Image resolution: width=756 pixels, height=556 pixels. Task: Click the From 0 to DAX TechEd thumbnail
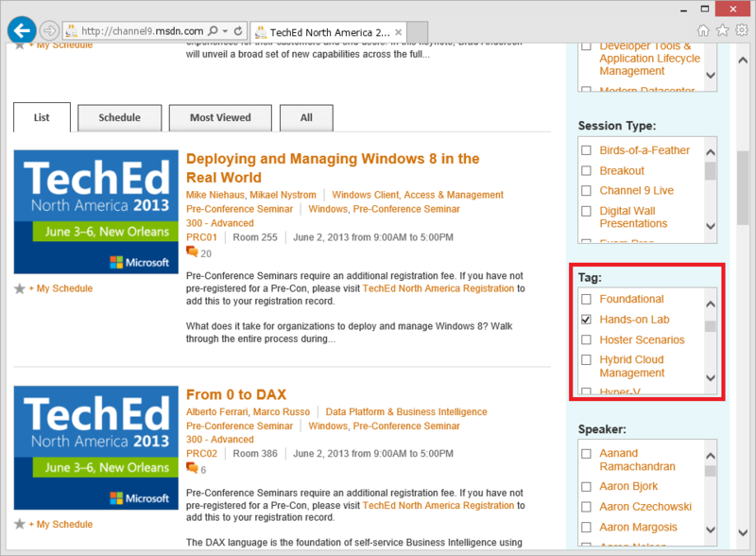(x=96, y=448)
